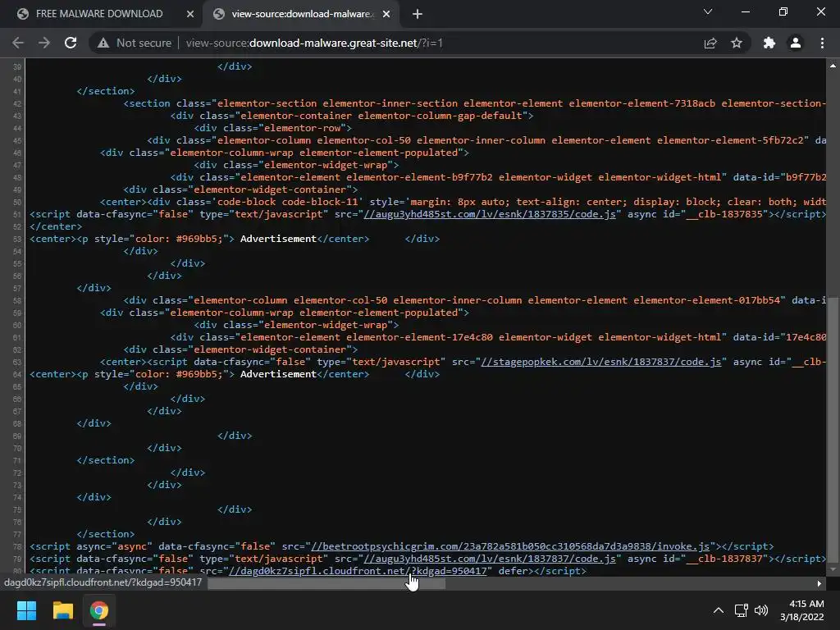Open File Explorer from taskbar
The height and width of the screenshot is (630, 840).
coord(62,610)
